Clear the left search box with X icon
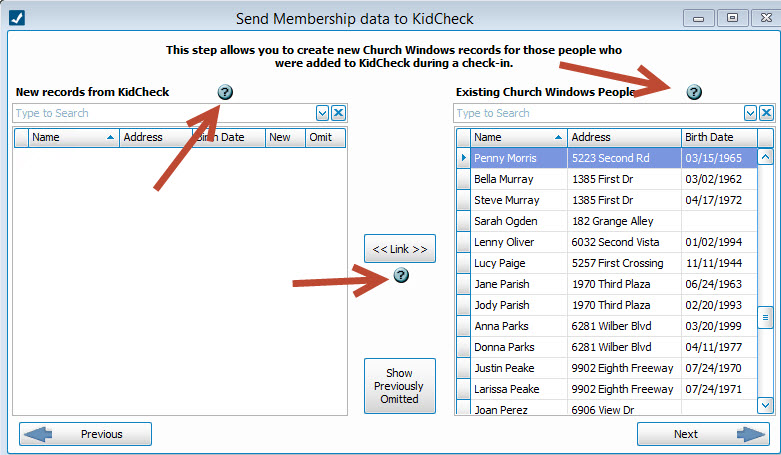 (x=339, y=113)
